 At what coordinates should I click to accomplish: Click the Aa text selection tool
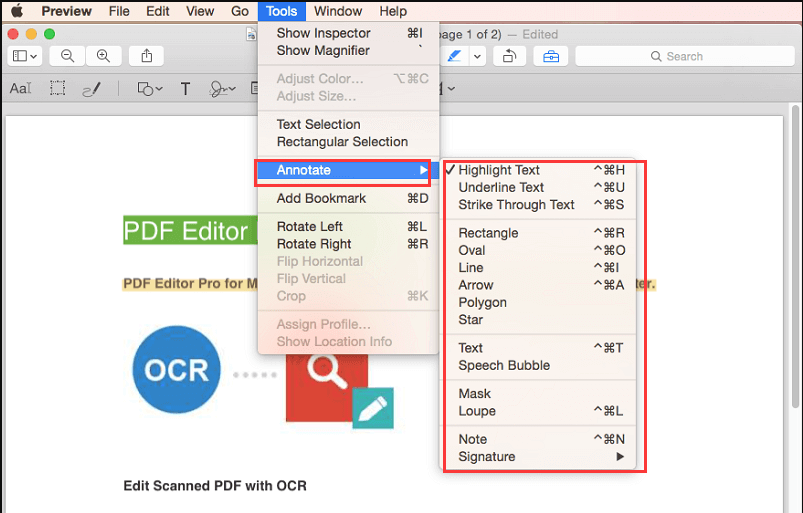pyautogui.click(x=20, y=89)
